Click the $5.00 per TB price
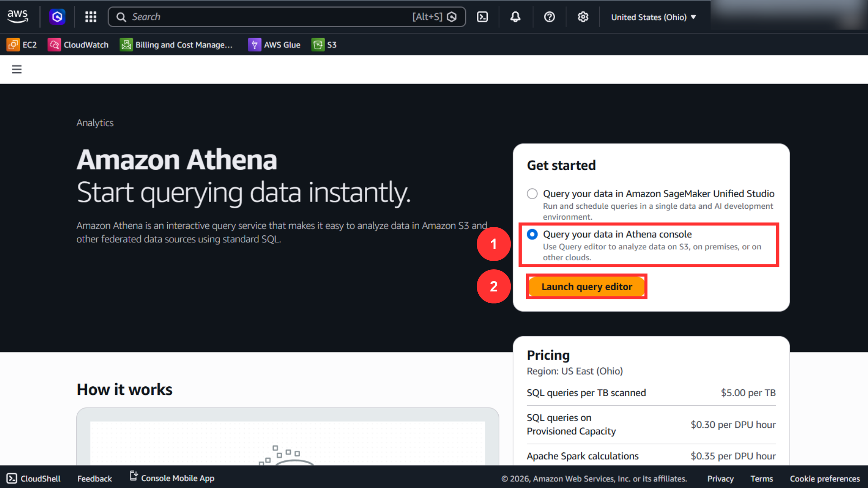The height and width of the screenshot is (488, 868). pos(748,393)
